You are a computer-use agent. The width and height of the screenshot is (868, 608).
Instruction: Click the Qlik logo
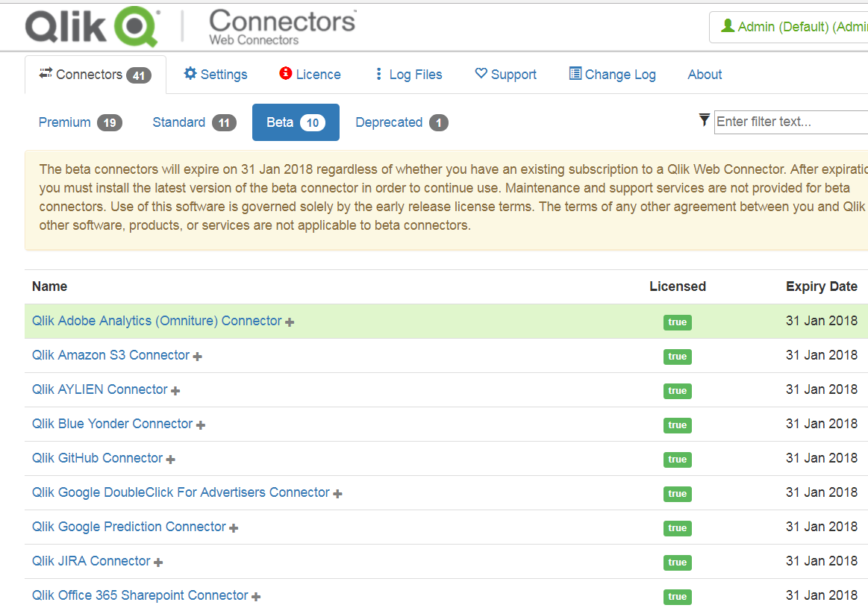92,28
